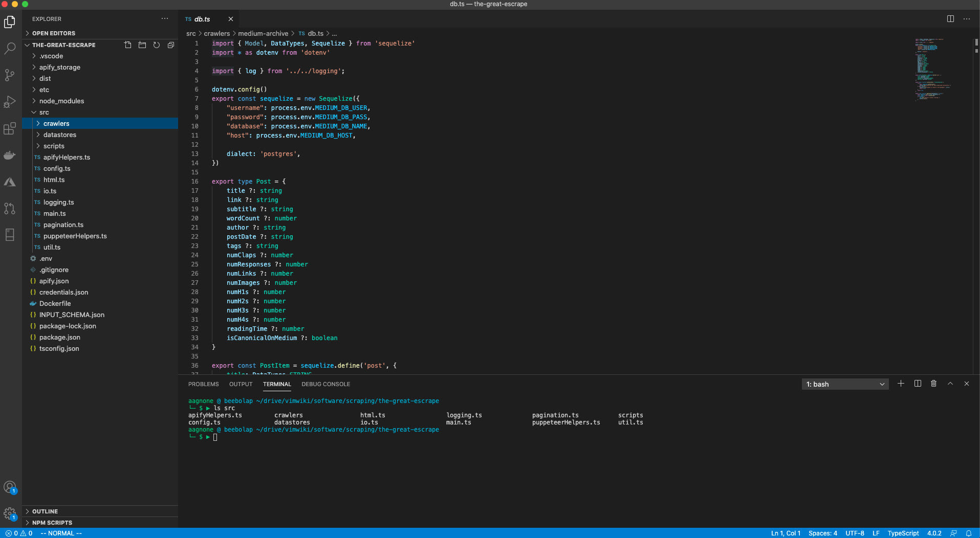Change file encoding UTF-8
980x538 pixels.
click(x=855, y=533)
